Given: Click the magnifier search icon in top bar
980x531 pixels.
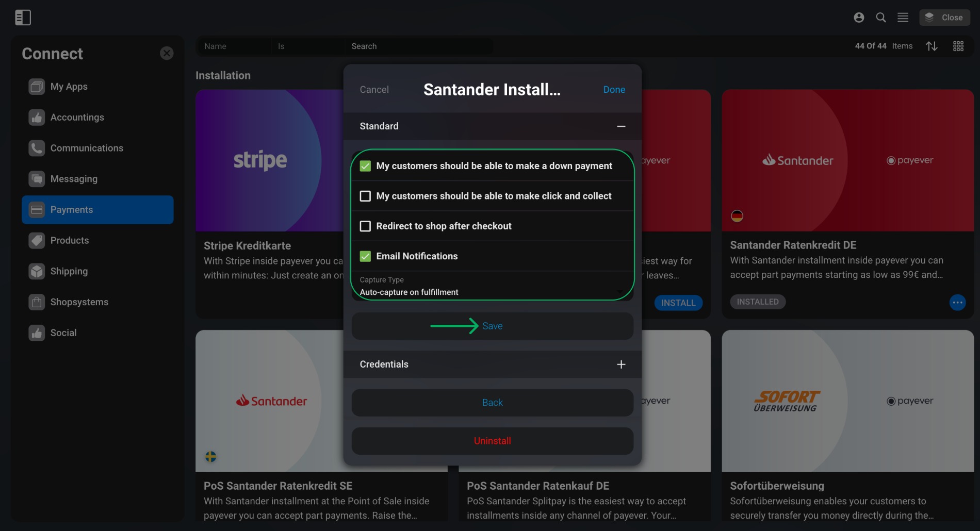Looking at the screenshot, I should pyautogui.click(x=881, y=18).
